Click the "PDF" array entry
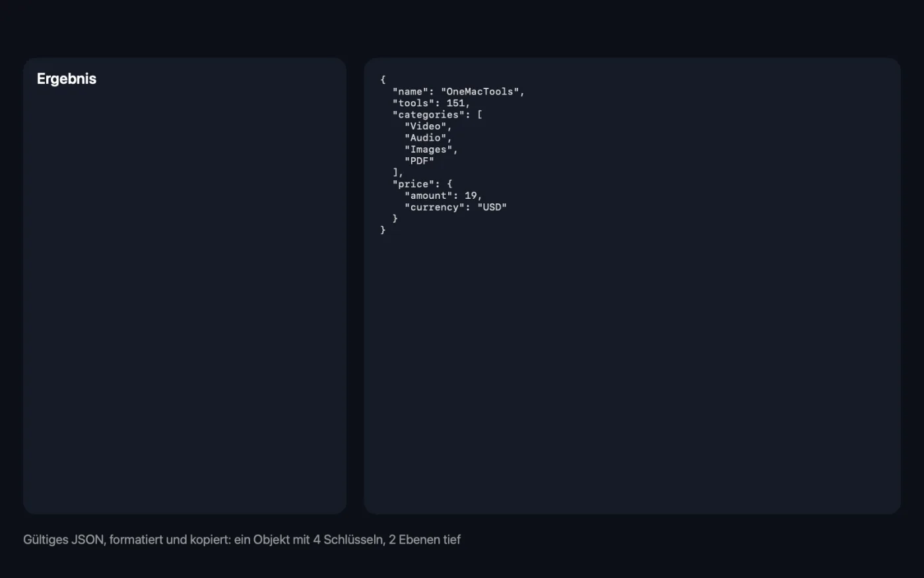Screen dimensions: 924x578 419,161
